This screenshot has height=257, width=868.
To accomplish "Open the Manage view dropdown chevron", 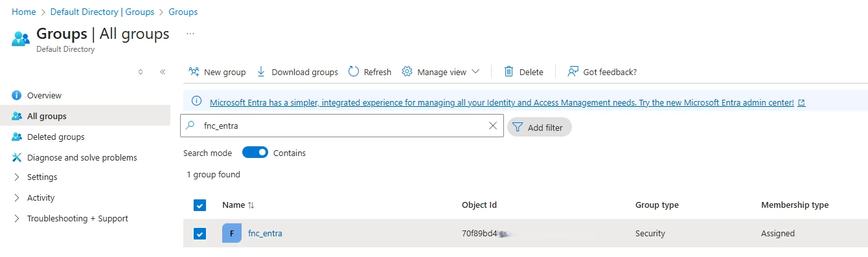I will click(x=475, y=72).
